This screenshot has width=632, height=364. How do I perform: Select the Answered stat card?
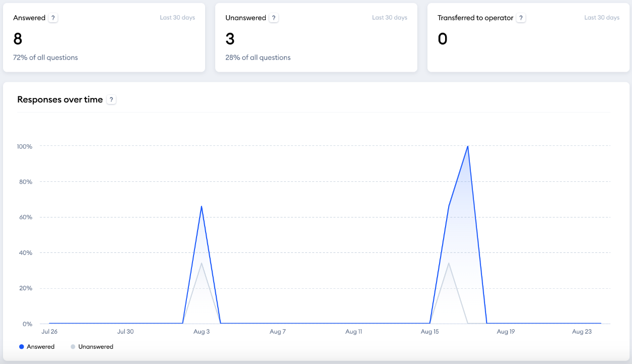click(x=104, y=37)
